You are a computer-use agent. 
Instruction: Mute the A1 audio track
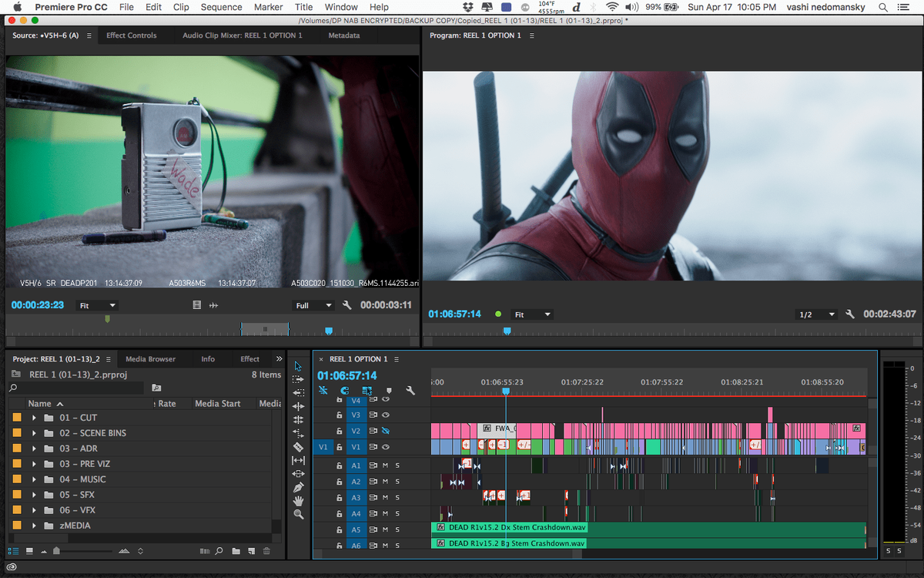(385, 465)
